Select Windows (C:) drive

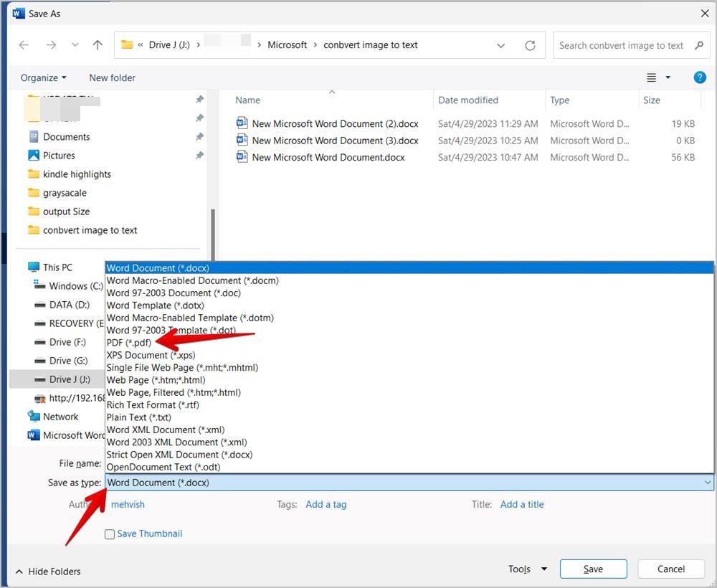point(76,286)
